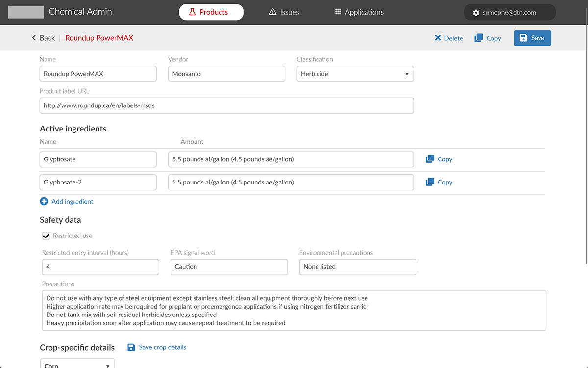Uncheck the Restricted use checkbox
Image resolution: width=588 pixels, height=368 pixels.
click(47, 236)
